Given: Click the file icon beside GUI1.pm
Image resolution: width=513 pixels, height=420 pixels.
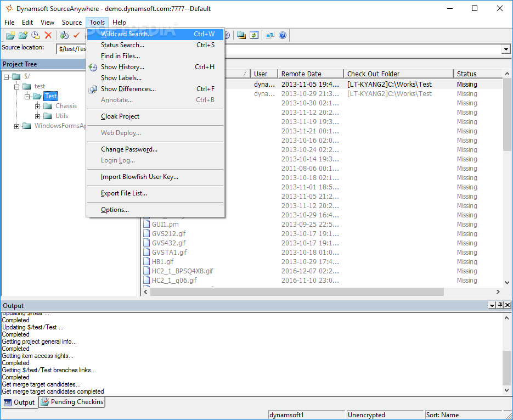Looking at the screenshot, I should pyautogui.click(x=146, y=224).
